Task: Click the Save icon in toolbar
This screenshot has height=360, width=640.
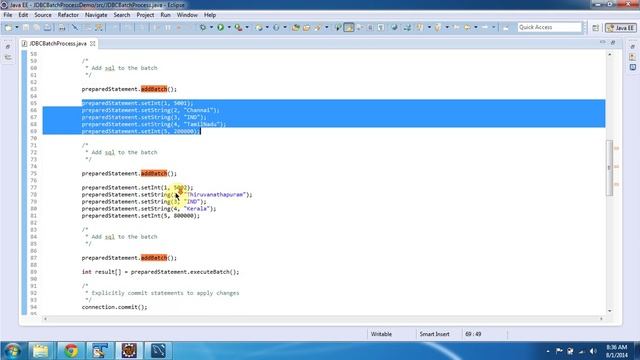Action: [26, 27]
